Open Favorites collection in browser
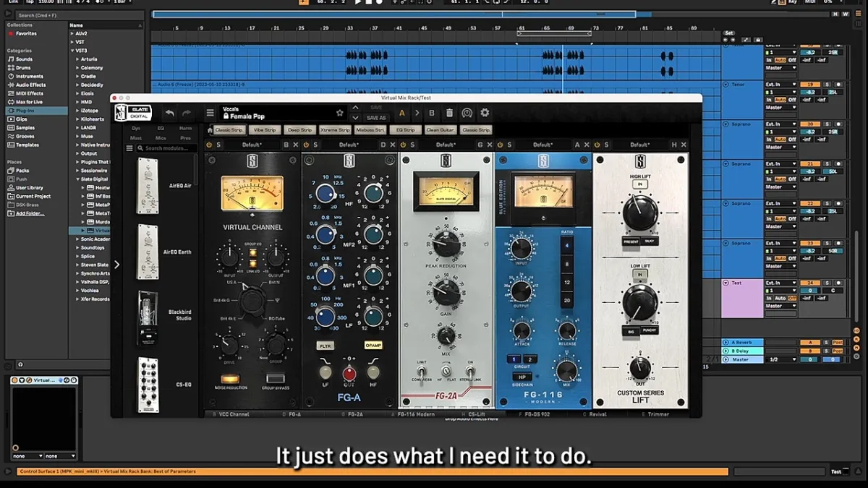The height and width of the screenshot is (488, 868). click(26, 33)
